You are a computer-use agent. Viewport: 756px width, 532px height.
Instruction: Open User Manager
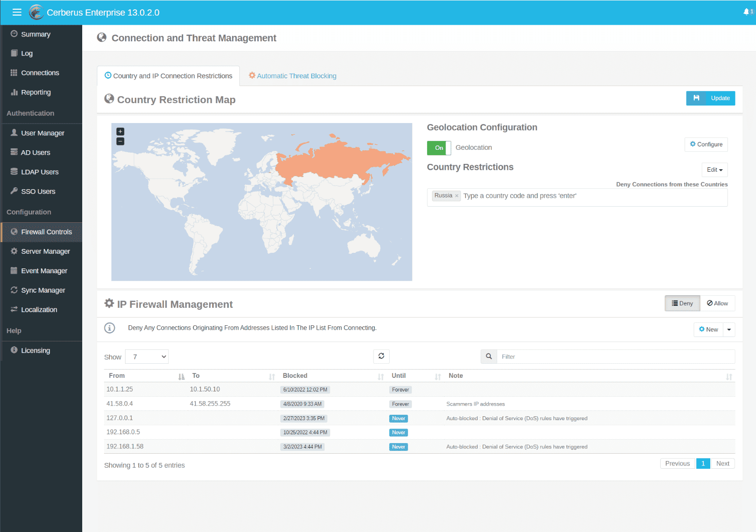click(x=41, y=133)
